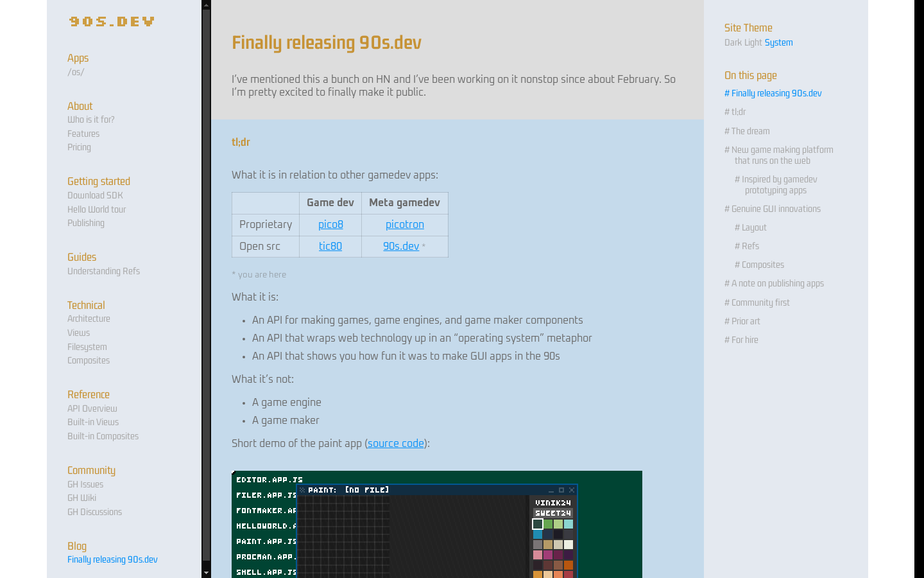The width and height of the screenshot is (924, 578).
Task: Select the SWEET24 palette
Action: pos(553,513)
